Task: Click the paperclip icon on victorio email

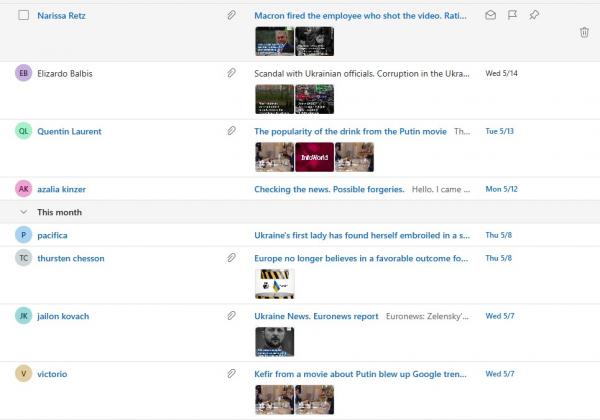Action: 231,374
